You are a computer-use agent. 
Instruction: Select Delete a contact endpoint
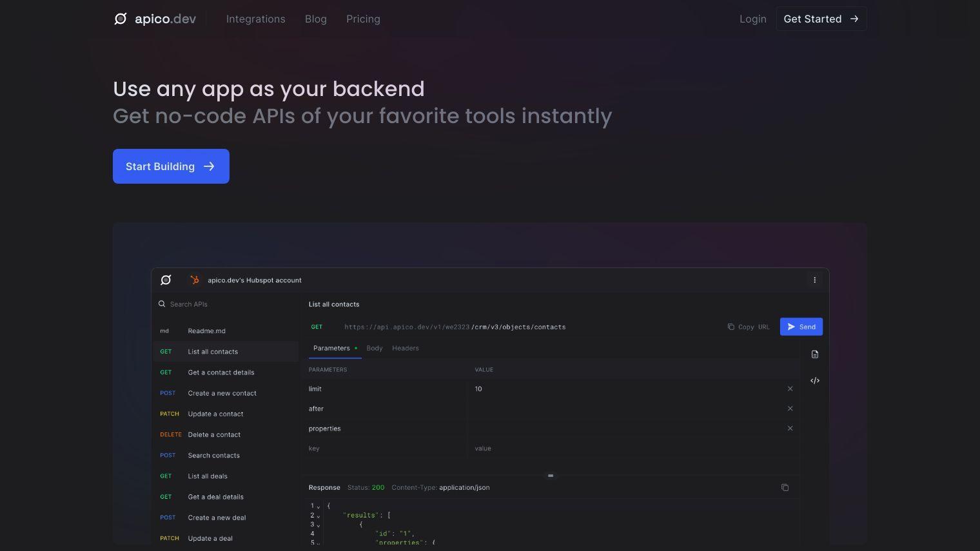point(226,434)
